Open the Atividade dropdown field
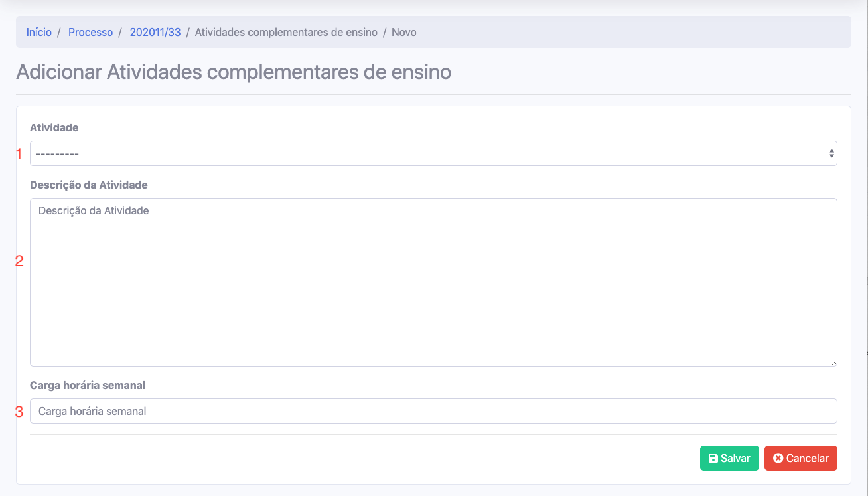This screenshot has width=868, height=496. pyautogui.click(x=425, y=153)
